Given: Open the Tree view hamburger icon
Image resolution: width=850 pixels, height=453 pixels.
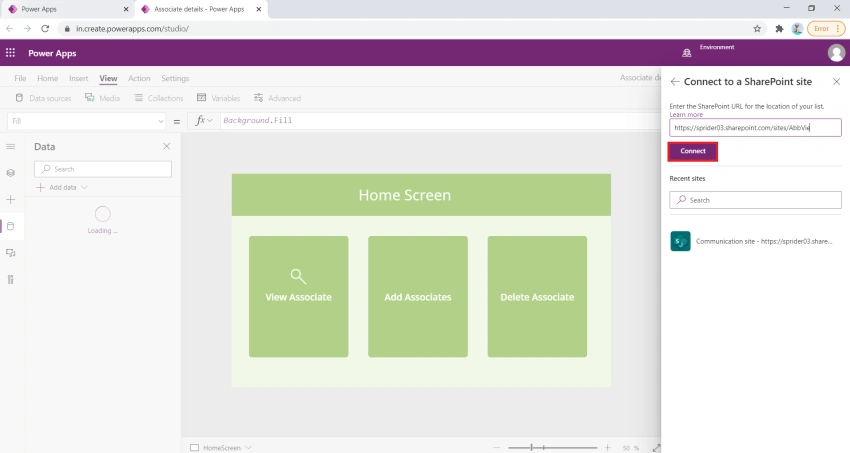Looking at the screenshot, I should pyautogui.click(x=10, y=147).
